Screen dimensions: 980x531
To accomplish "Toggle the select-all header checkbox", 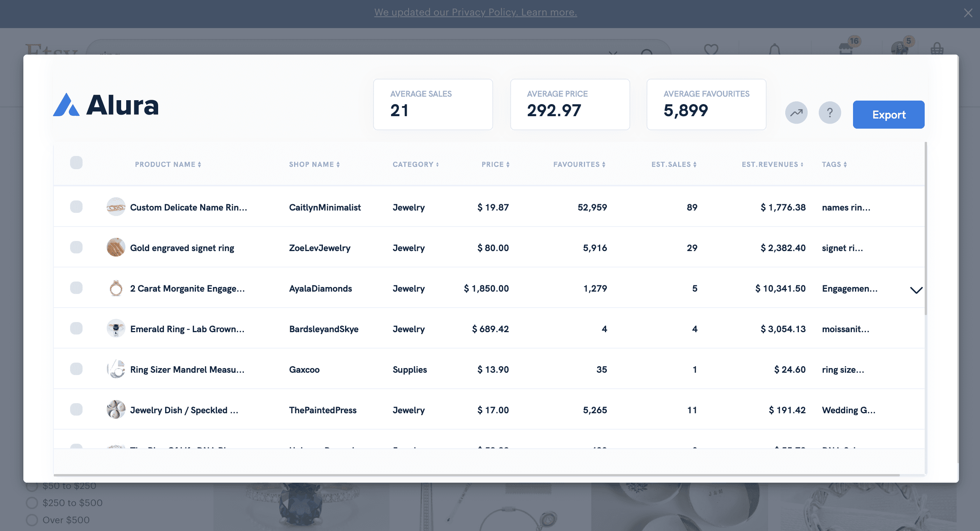I will pos(76,163).
